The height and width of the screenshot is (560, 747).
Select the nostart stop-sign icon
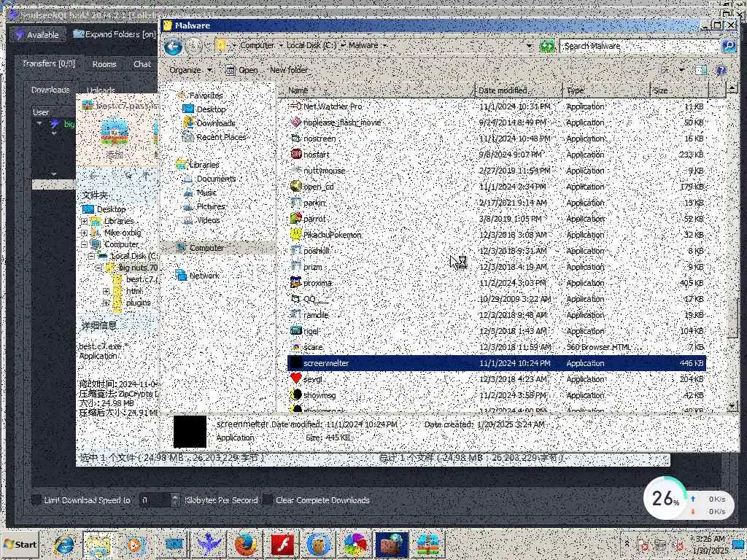click(x=296, y=155)
